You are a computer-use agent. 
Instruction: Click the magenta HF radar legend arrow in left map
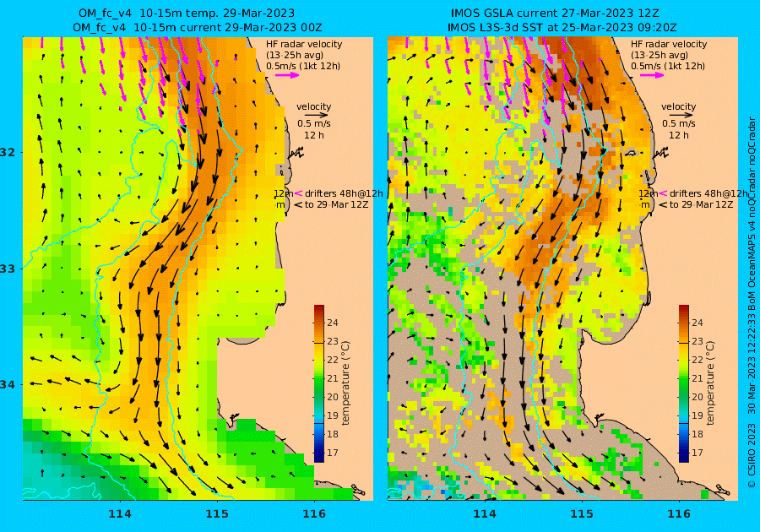(x=287, y=75)
